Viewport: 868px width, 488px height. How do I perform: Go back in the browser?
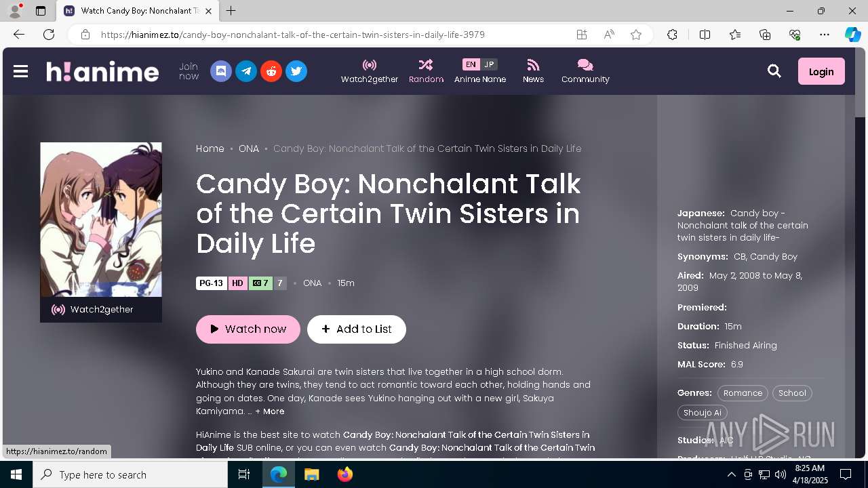(19, 35)
